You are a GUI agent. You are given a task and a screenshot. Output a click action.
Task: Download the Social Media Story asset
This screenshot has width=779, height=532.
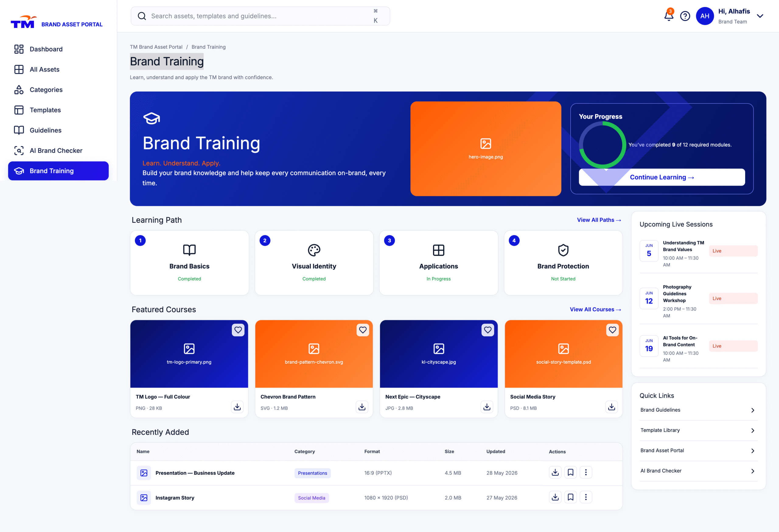(611, 407)
